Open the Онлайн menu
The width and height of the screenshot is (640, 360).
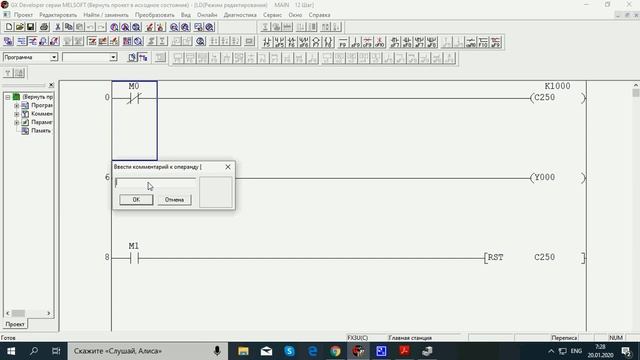coord(207,15)
